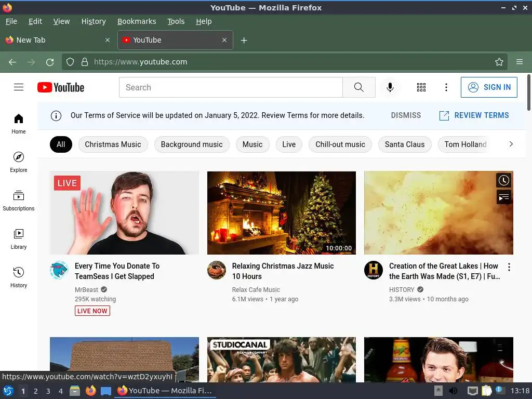
Task: Open the Tools menu
Action: 176,21
